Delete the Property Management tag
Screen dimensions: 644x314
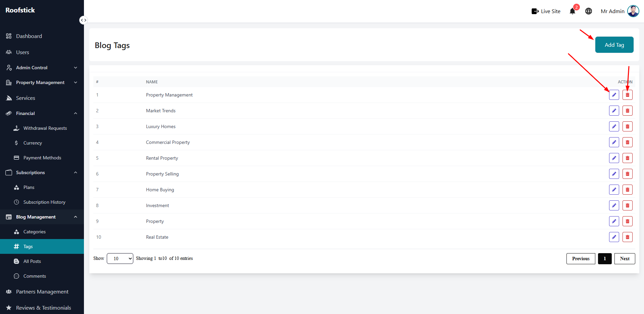tap(627, 95)
